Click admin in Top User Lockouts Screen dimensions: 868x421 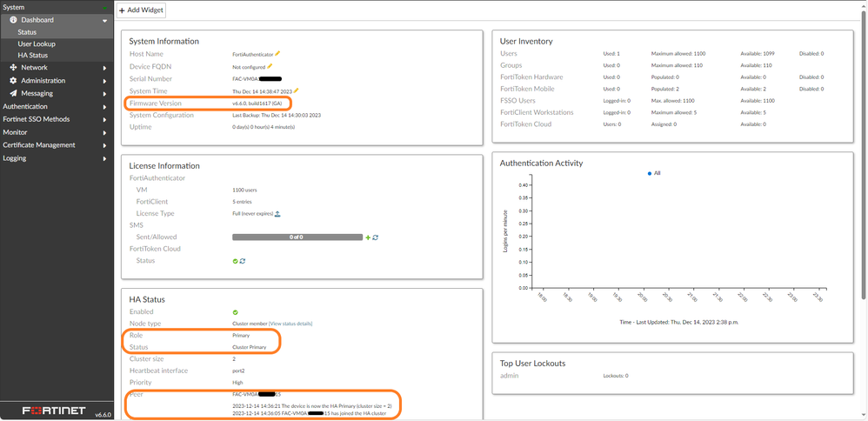pos(510,376)
